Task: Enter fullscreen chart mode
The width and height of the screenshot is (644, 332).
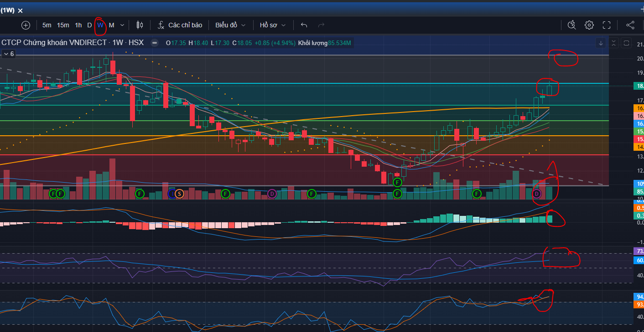Action: [607, 25]
